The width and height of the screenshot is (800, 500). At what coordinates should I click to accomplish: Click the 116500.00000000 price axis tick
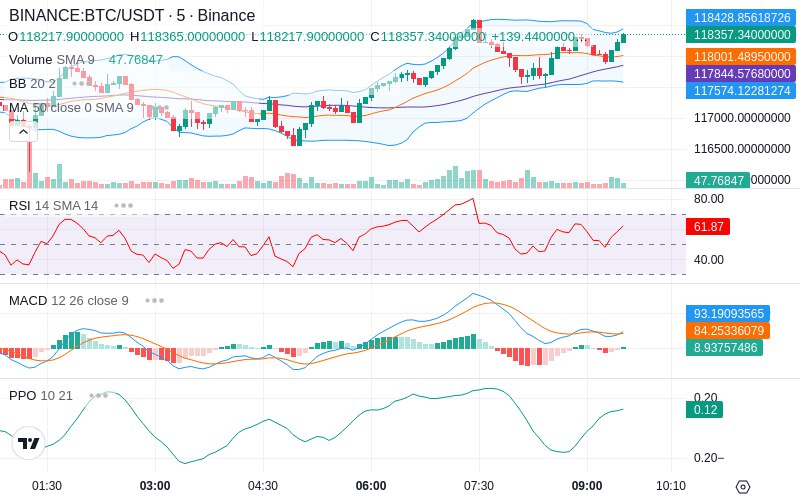(x=742, y=149)
